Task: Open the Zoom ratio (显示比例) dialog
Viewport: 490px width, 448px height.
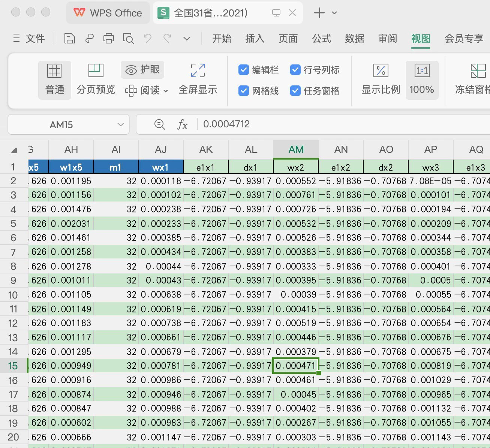Action: point(381,79)
